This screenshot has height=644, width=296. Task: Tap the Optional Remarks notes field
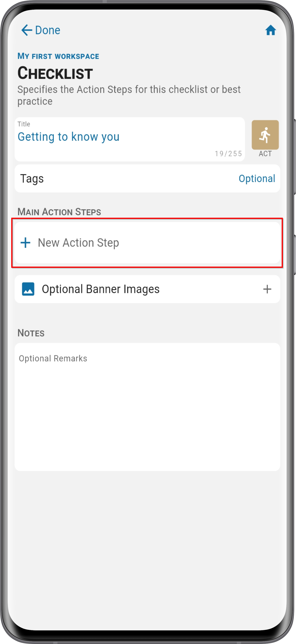(147, 407)
